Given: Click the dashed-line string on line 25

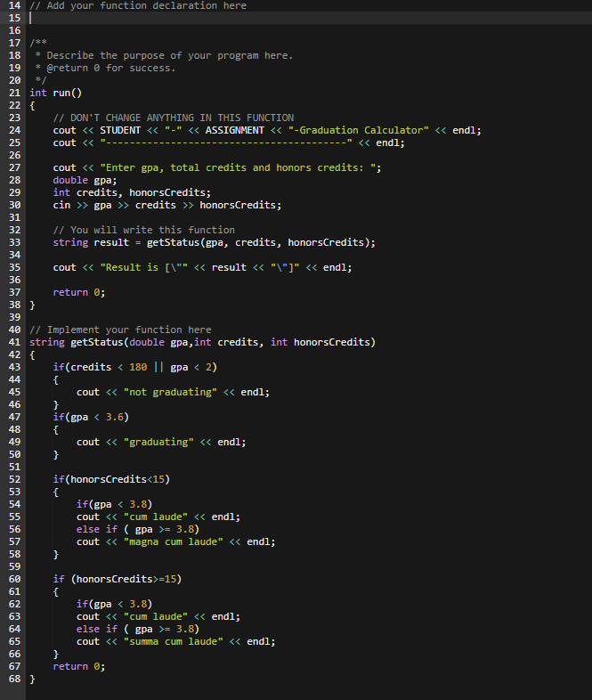Looking at the screenshot, I should click(x=226, y=142).
